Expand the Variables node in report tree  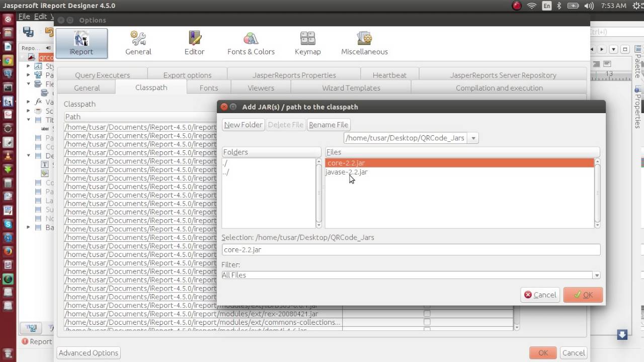[x=29, y=102]
